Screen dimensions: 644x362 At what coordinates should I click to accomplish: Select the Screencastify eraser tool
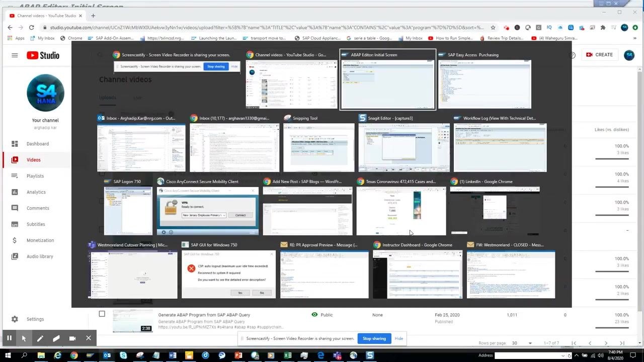coord(56,338)
